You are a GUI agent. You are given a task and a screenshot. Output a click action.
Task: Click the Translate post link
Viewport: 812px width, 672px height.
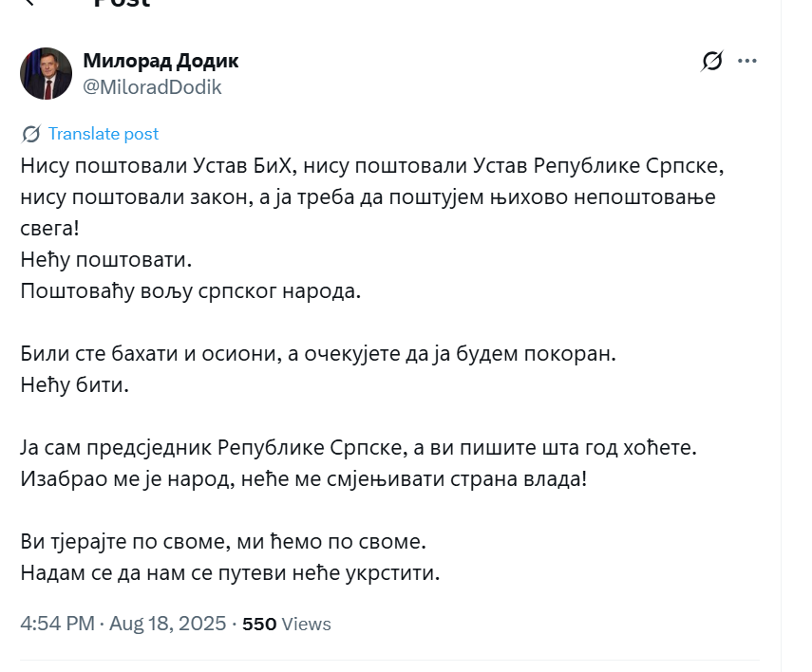coord(104,134)
